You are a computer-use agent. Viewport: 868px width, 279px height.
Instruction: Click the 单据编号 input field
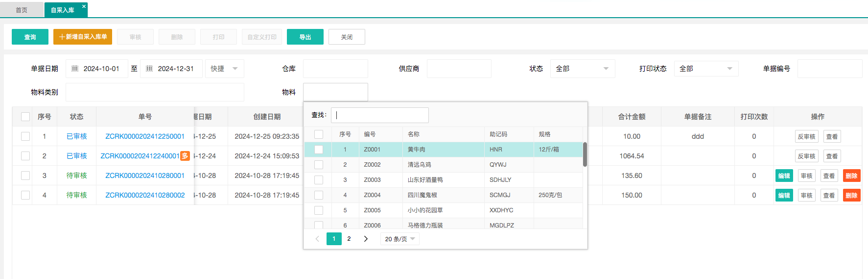pyautogui.click(x=830, y=69)
